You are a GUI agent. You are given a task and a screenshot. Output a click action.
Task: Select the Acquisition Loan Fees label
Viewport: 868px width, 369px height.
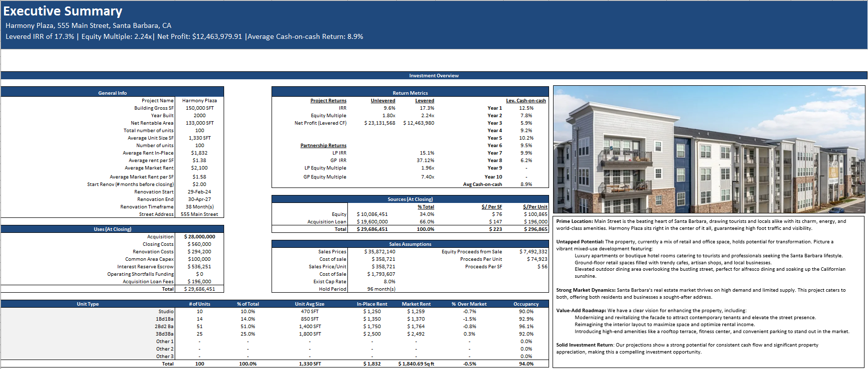(x=148, y=282)
